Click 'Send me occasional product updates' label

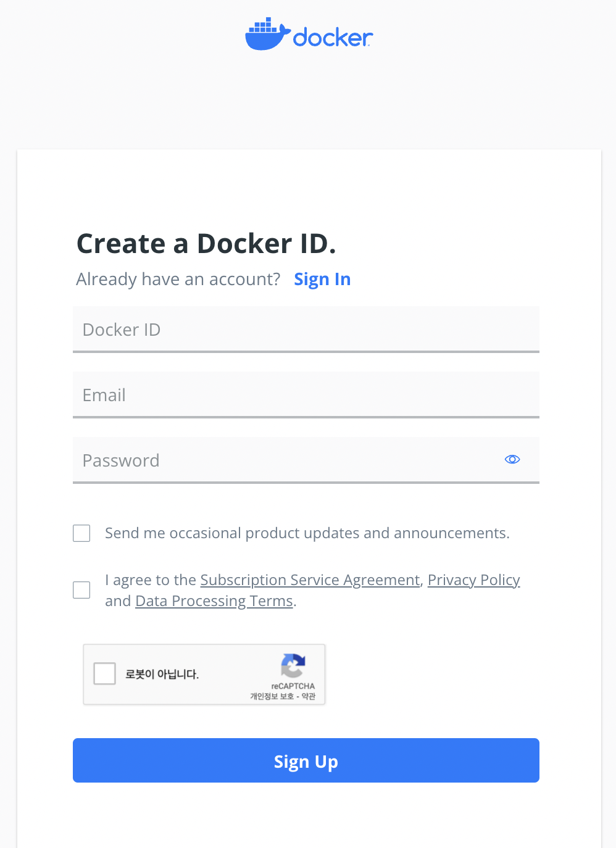(307, 533)
